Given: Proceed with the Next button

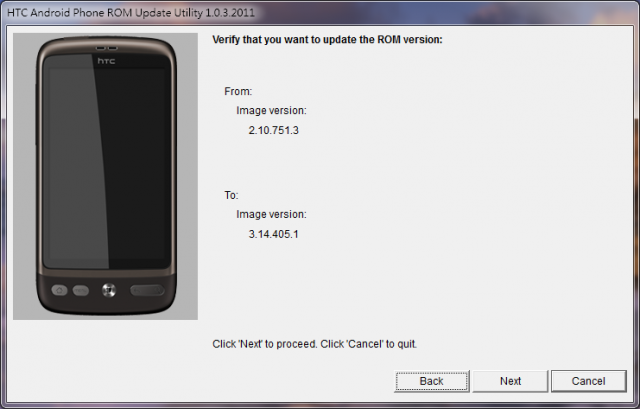Looking at the screenshot, I should [x=510, y=381].
